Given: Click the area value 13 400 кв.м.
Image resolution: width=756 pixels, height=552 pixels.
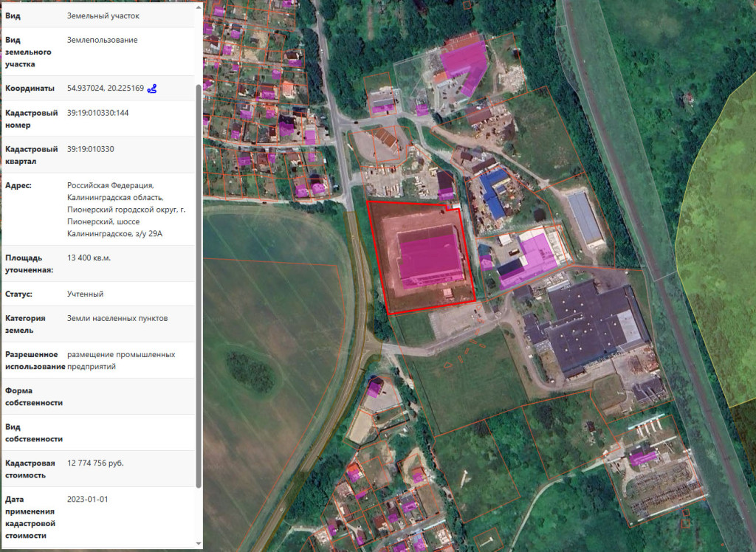Looking at the screenshot, I should pyautogui.click(x=89, y=258).
